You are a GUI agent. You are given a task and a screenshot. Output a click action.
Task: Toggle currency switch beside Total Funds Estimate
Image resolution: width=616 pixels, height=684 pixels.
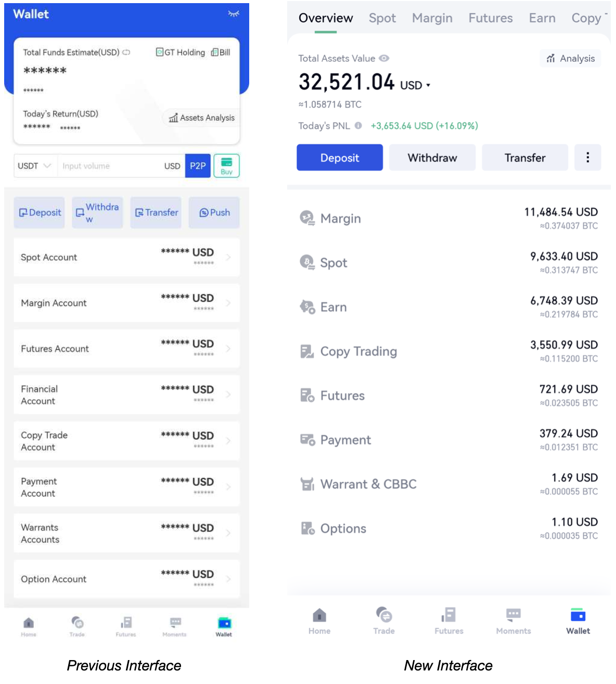pyautogui.click(x=126, y=53)
